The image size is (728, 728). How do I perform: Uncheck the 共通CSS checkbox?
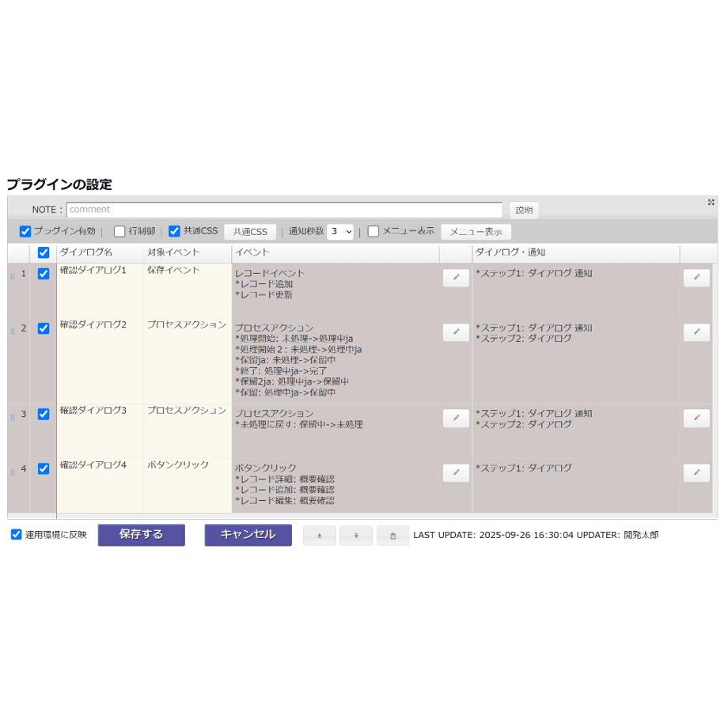point(174,231)
